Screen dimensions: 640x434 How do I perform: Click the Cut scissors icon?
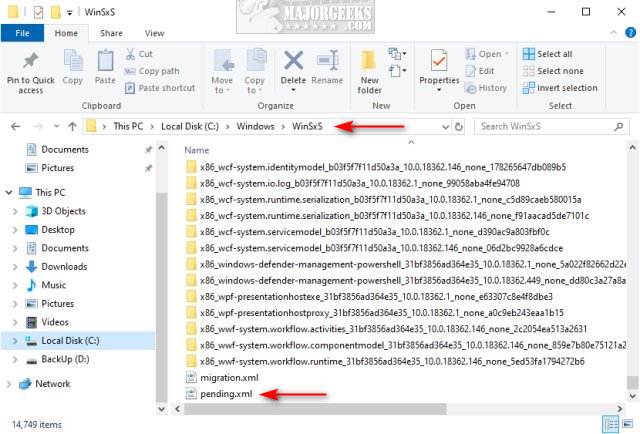[x=130, y=54]
